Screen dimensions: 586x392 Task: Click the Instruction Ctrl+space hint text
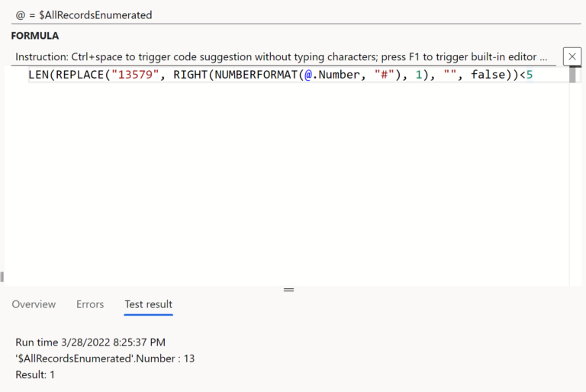pos(282,56)
